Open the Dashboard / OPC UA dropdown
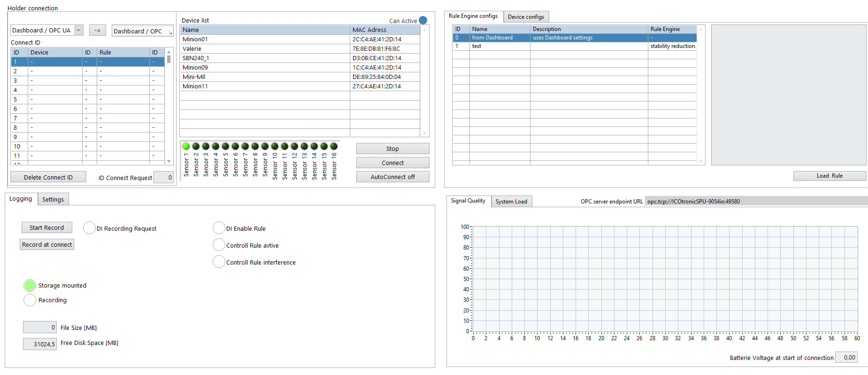Image resolution: width=868 pixels, height=375 pixels. click(x=79, y=30)
